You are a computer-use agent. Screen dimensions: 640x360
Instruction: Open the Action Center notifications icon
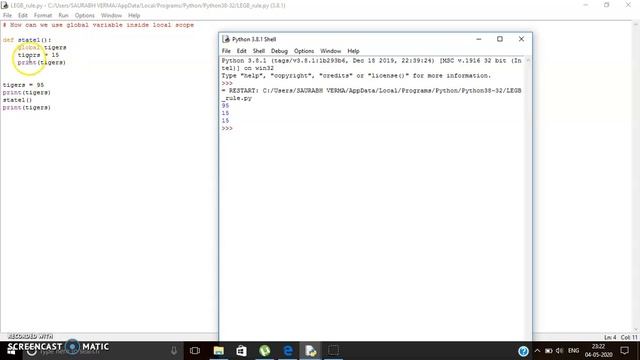pyautogui.click(x=624, y=351)
